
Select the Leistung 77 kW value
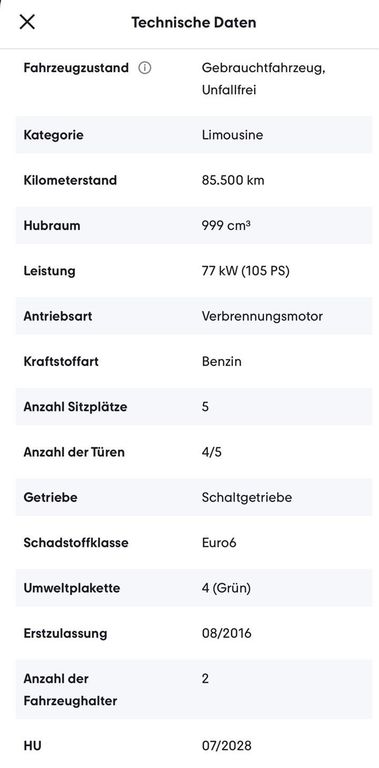click(245, 271)
